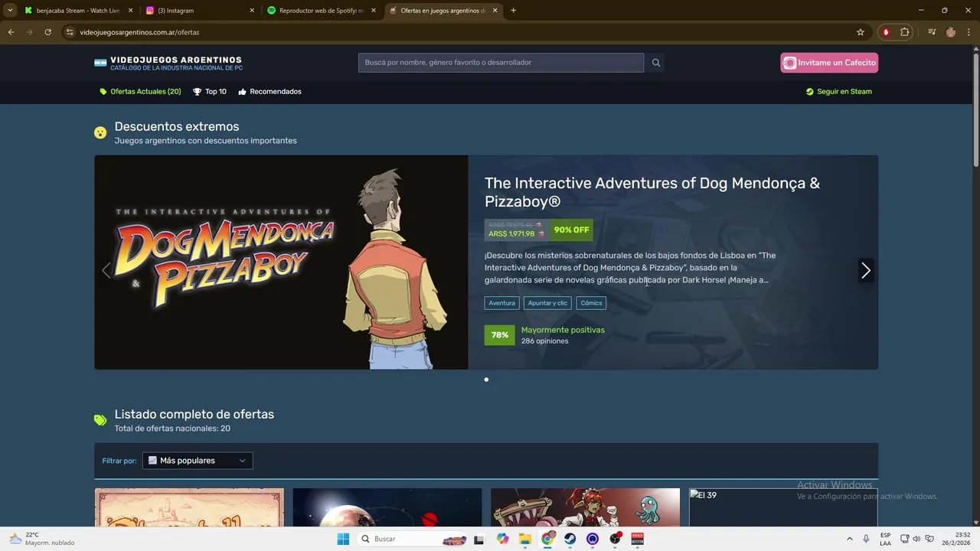The width and height of the screenshot is (980, 551).
Task: Close the Spotify web player tab
Action: 374,11
